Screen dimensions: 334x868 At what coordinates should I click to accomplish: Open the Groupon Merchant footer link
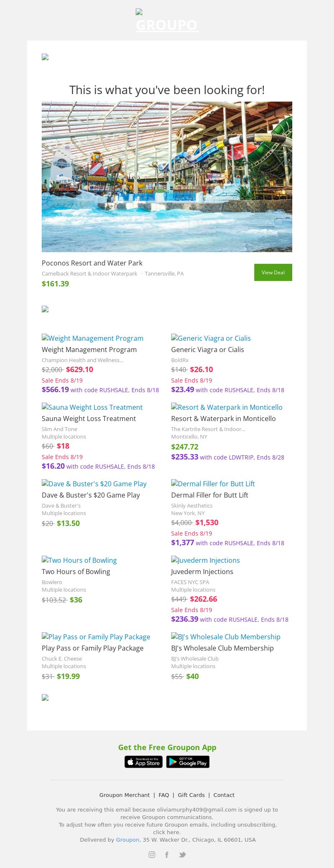tap(124, 795)
